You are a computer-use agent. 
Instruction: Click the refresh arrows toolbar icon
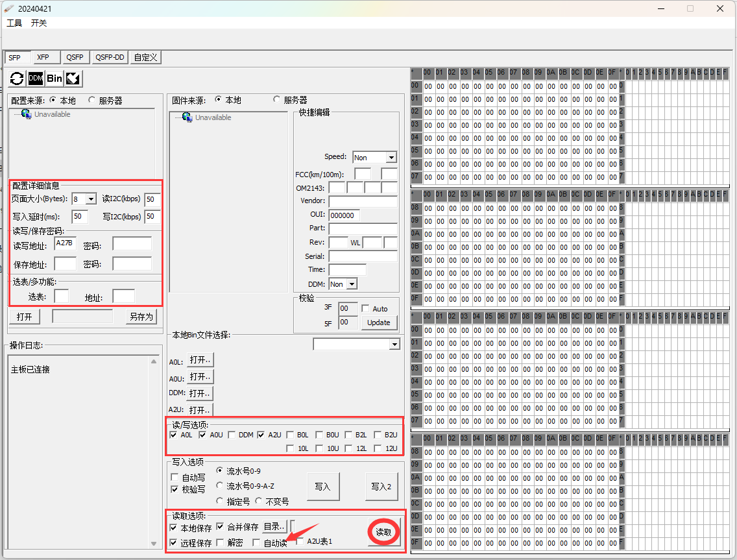click(x=18, y=79)
